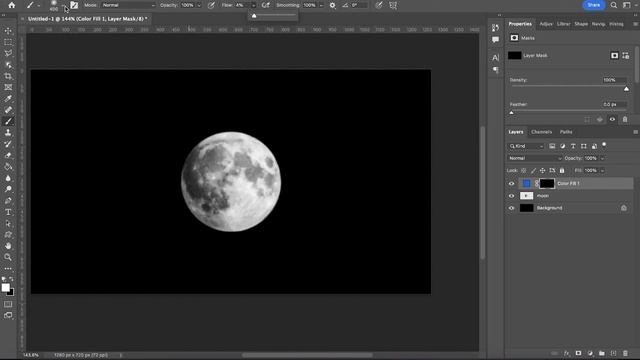This screenshot has height=360, width=640.
Task: Click the Share button
Action: point(593,5)
